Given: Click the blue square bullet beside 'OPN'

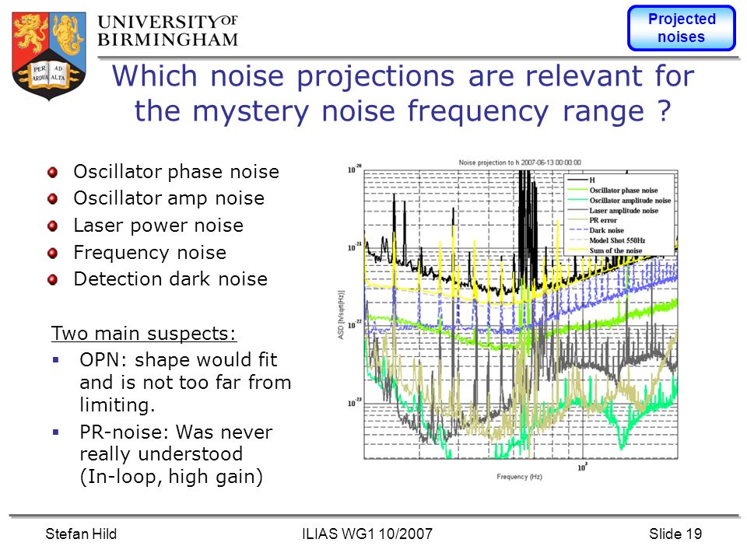Looking at the screenshot, I should pos(56,360).
